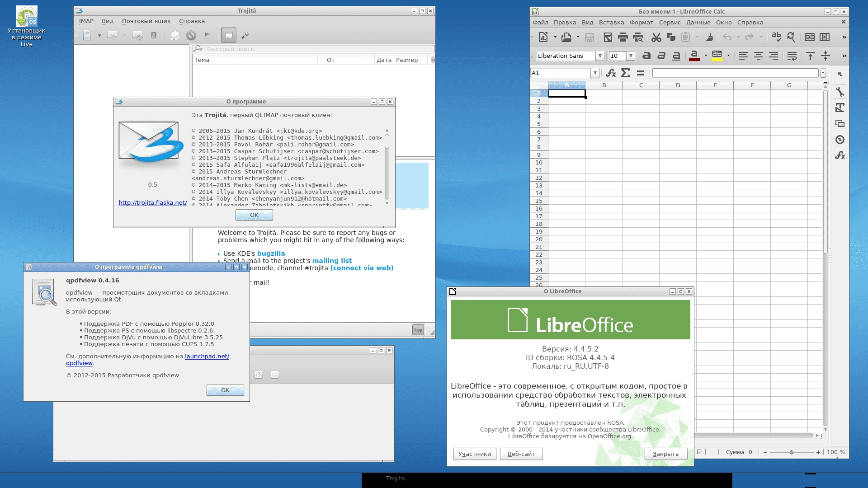The height and width of the screenshot is (488, 868).
Task: Open Данные menu in Calc
Action: pos(698,23)
